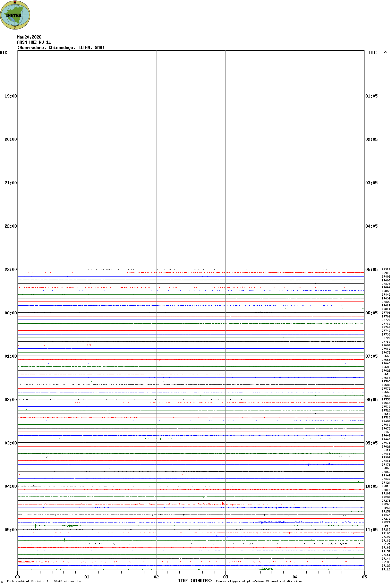Viewport: 392px width, 586px height.
Task: Click the Each Vertical Division scale note
Action: coord(44,581)
